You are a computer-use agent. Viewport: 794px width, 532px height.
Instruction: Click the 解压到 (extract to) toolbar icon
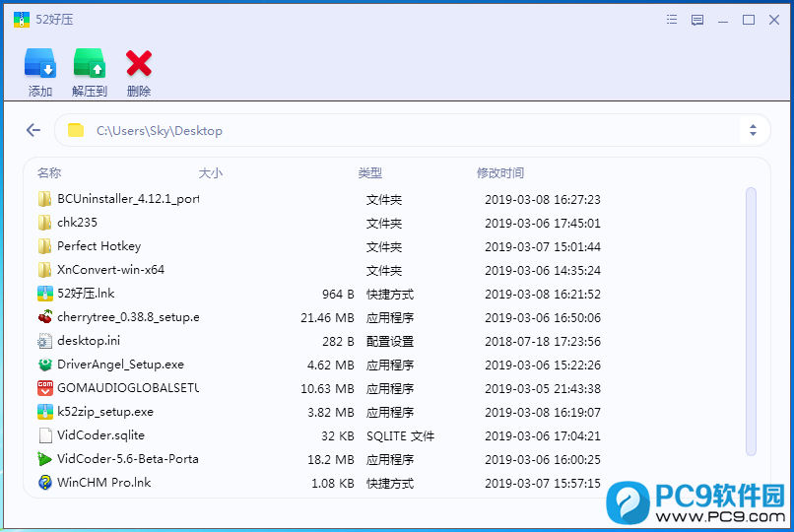pos(89,63)
